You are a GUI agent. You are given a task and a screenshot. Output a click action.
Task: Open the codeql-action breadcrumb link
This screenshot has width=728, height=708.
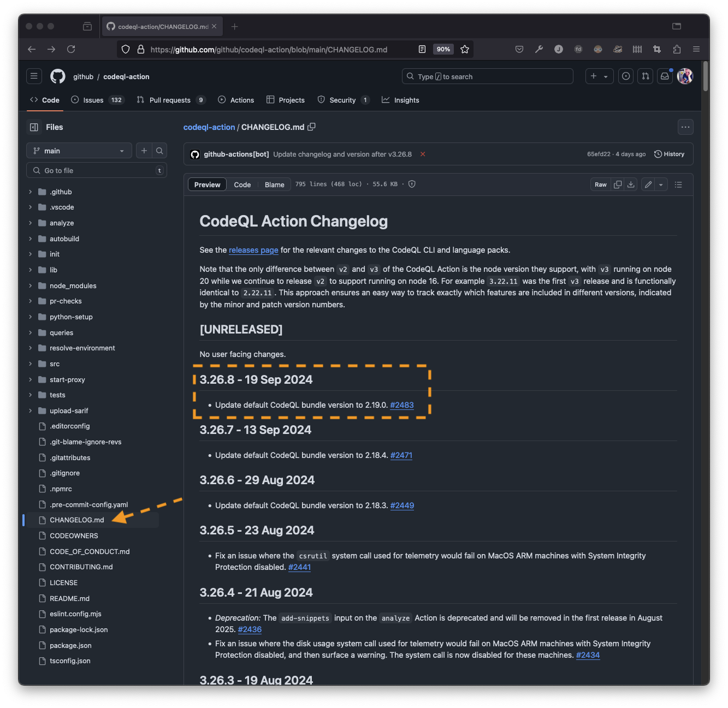pos(209,127)
